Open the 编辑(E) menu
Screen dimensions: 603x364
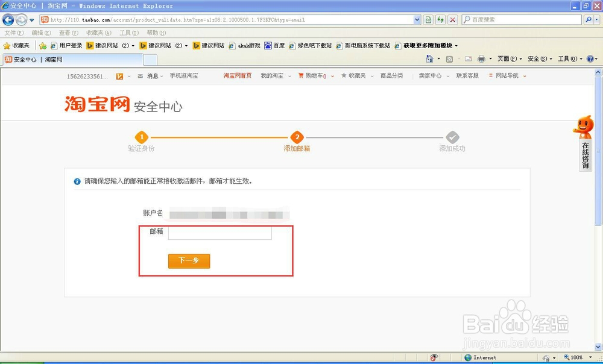pos(41,33)
